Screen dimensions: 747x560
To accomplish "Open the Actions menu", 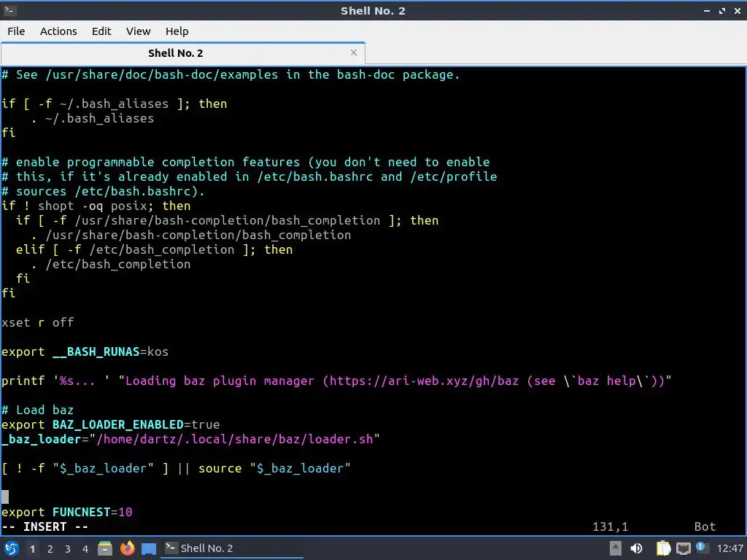I will (58, 31).
